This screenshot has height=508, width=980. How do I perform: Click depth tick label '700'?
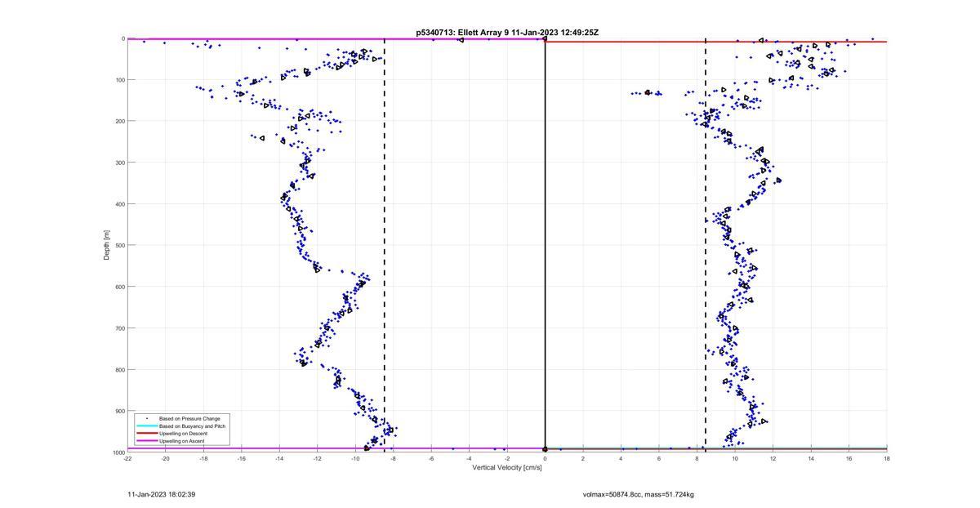coord(119,328)
